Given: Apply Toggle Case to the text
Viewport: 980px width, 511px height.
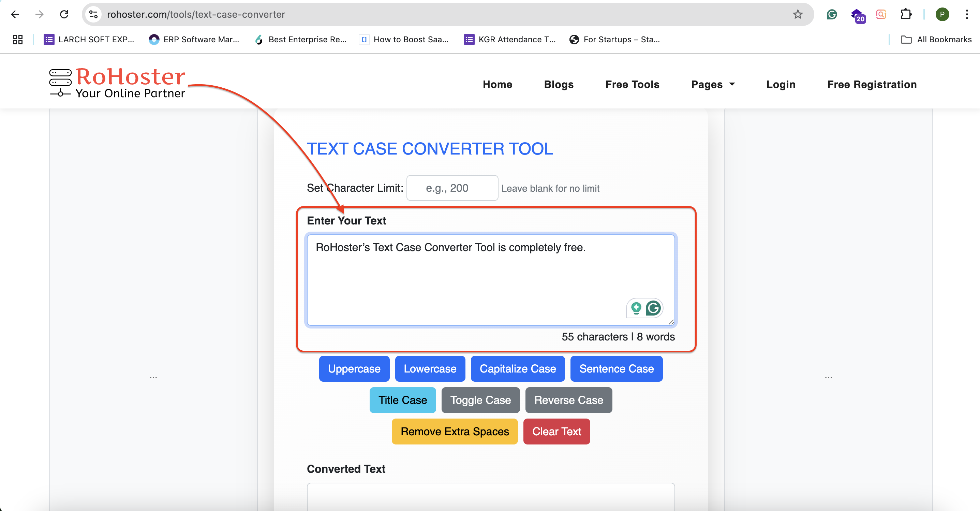Looking at the screenshot, I should pos(480,399).
